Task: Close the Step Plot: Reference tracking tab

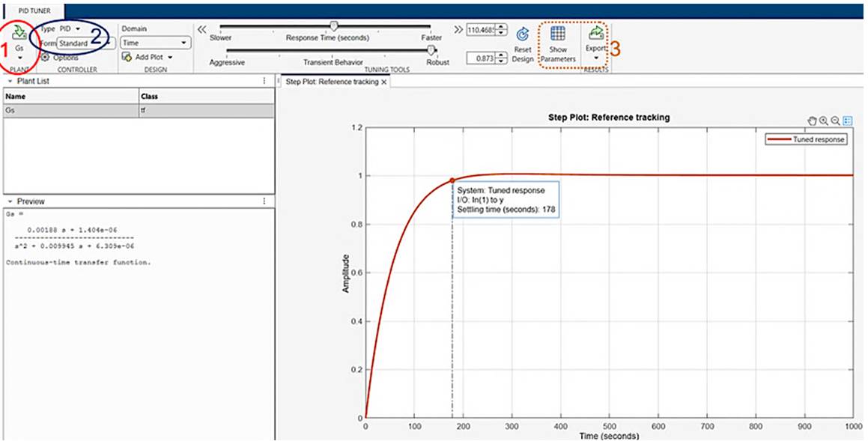Action: (384, 82)
